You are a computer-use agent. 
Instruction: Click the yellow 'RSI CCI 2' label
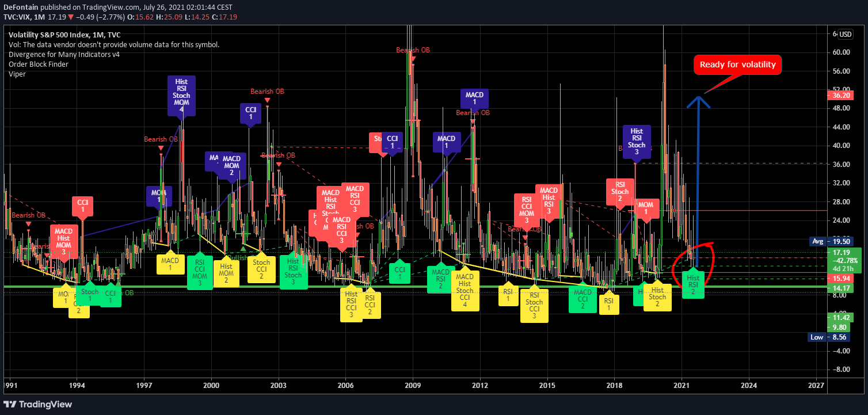tap(370, 305)
